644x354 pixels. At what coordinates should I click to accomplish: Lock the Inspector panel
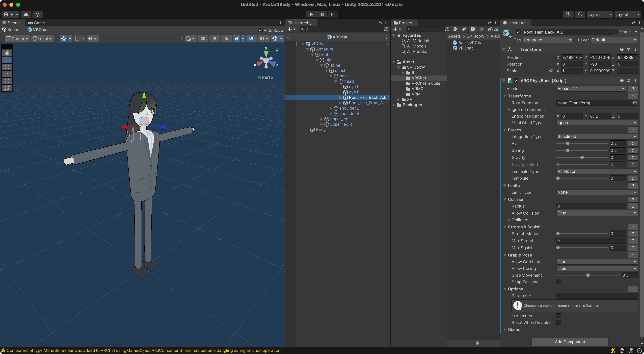tap(633, 22)
